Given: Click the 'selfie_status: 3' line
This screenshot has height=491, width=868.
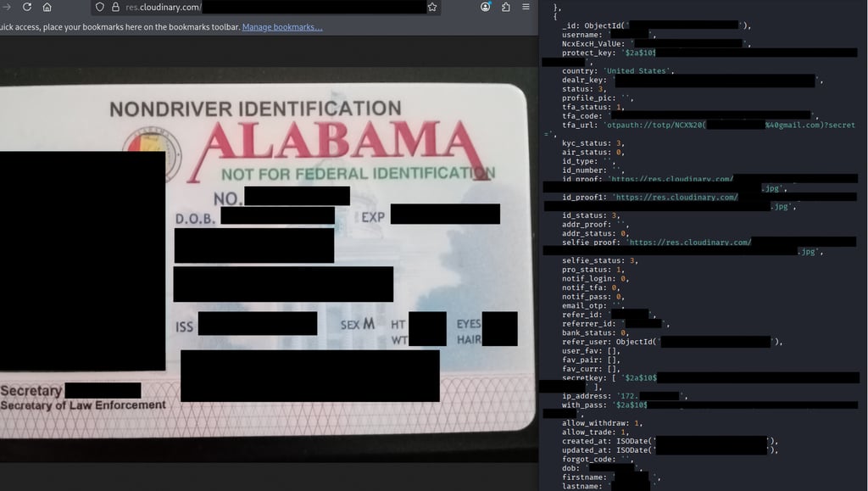Looking at the screenshot, I should [599, 260].
